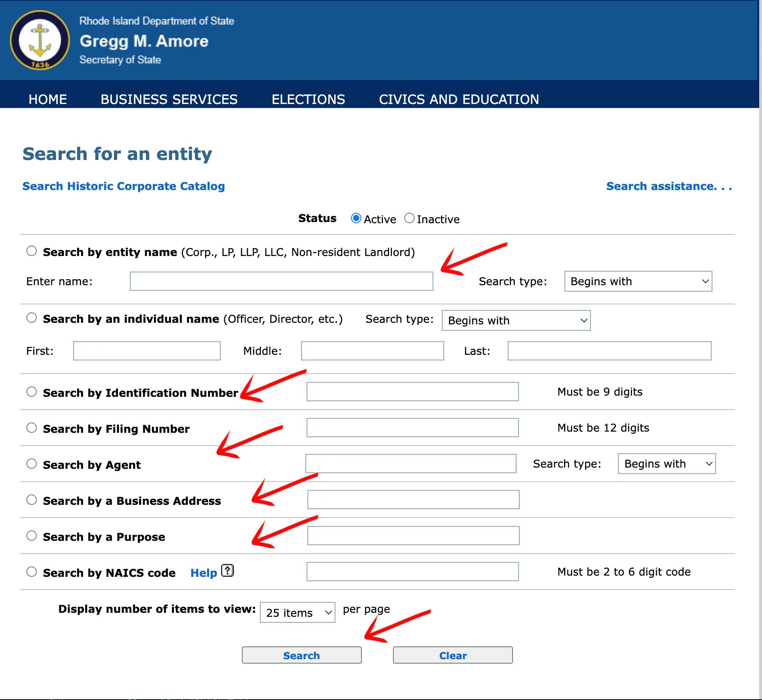Select Search by a Business Address radio
The height and width of the screenshot is (700, 762).
32,500
